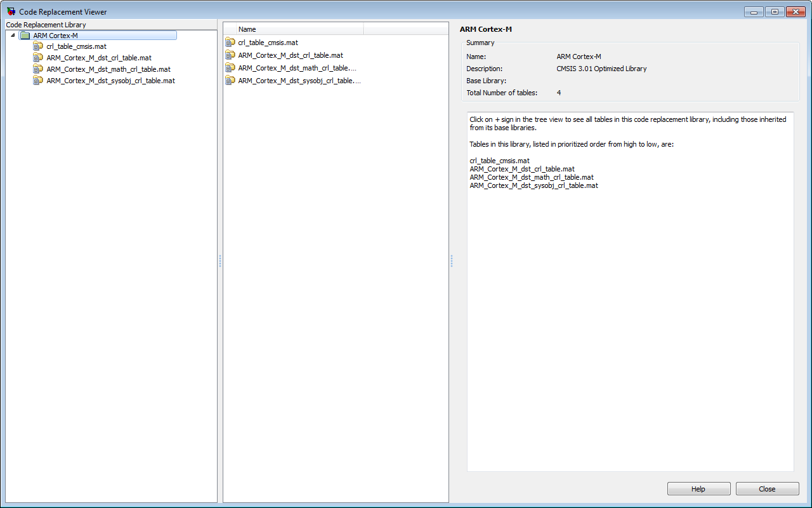
Task: Click the crl_table_cmsis.mat icon in the tree
Action: [38, 46]
